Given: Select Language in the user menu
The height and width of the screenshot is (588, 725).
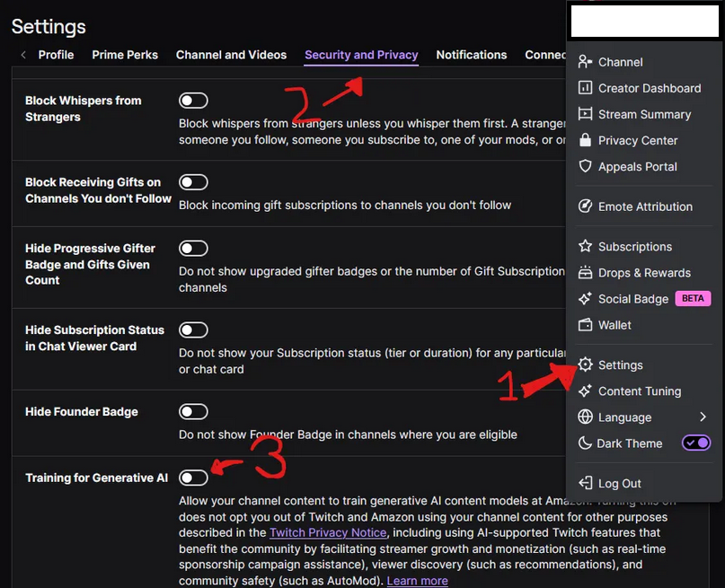Looking at the screenshot, I should click(x=643, y=417).
